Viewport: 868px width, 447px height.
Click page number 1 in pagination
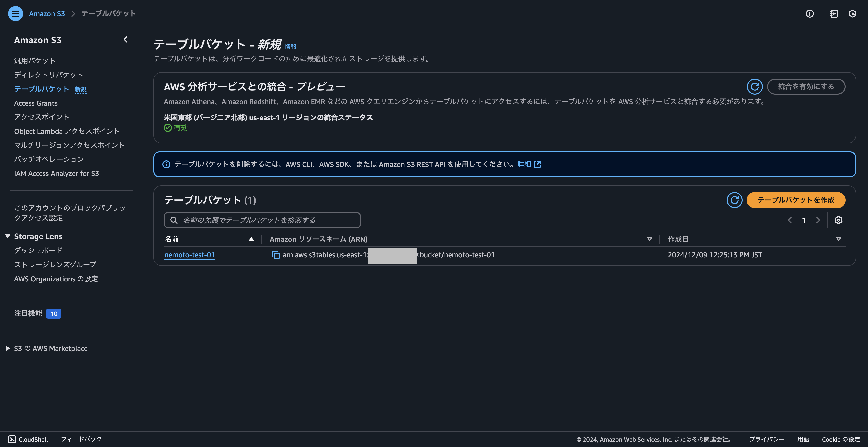click(804, 220)
